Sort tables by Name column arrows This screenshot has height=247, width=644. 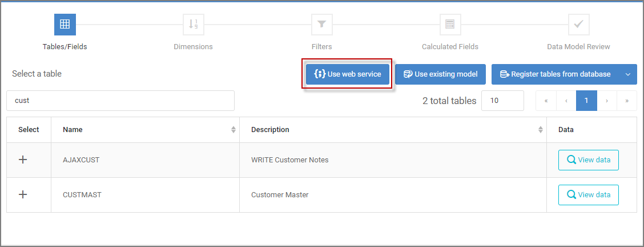click(234, 129)
